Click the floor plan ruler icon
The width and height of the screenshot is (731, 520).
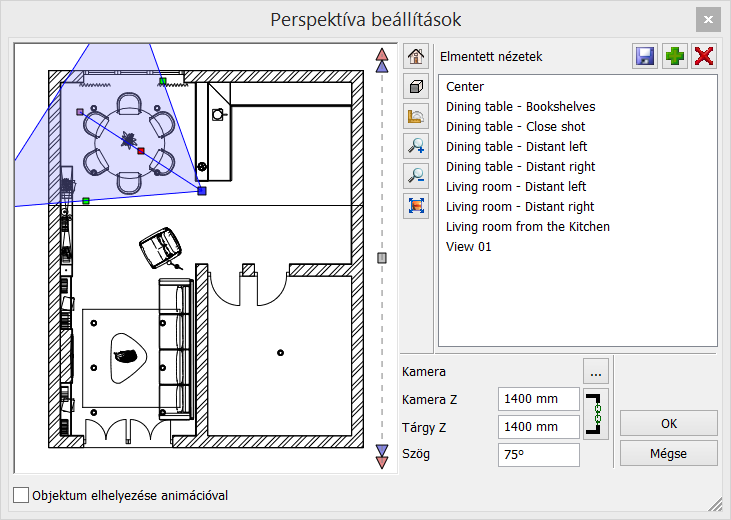[x=416, y=117]
